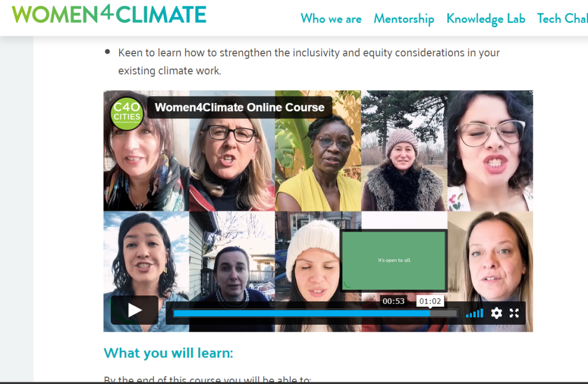
Task: Open video settings gear
Action: pos(497,313)
